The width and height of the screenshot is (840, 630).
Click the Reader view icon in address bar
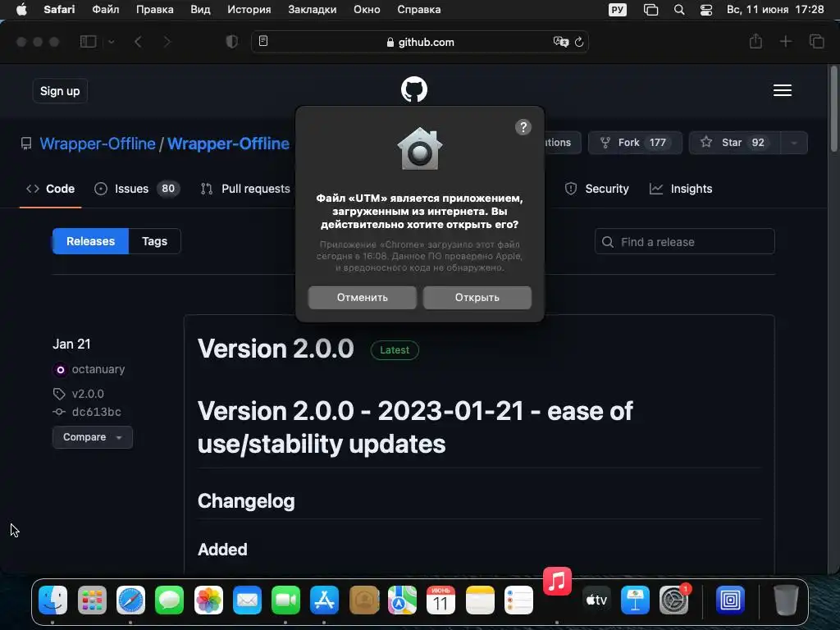(x=263, y=41)
